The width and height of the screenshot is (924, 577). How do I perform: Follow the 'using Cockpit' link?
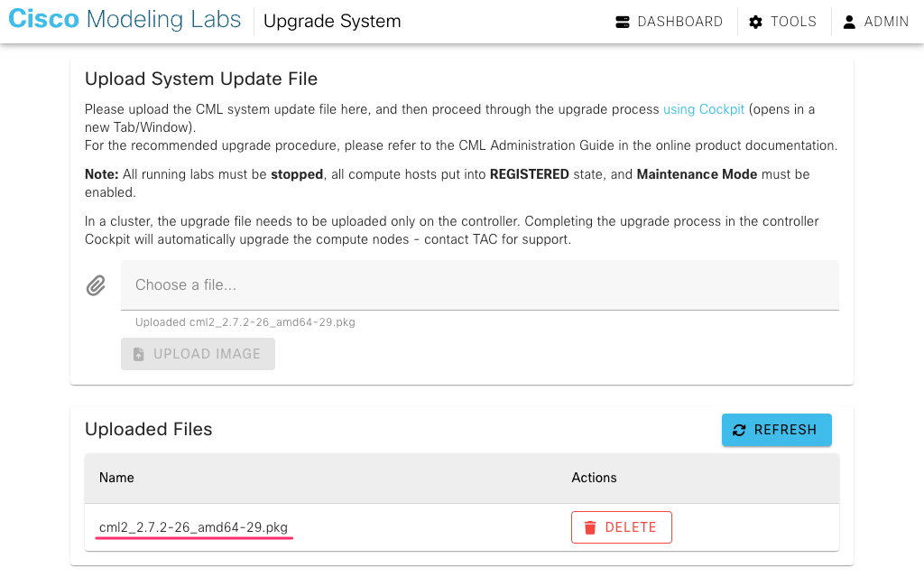(704, 109)
